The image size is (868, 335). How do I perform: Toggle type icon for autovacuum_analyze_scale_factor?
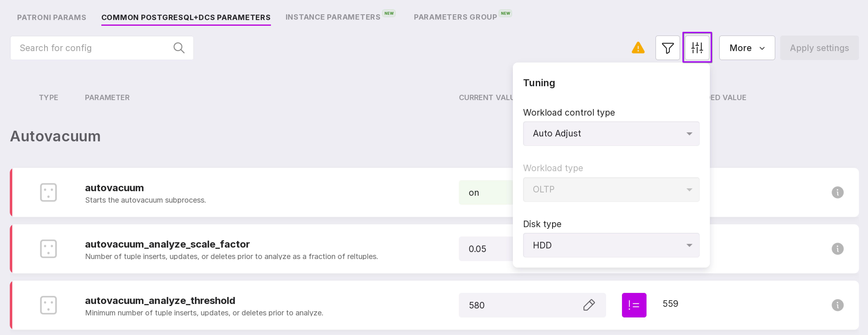click(48, 249)
